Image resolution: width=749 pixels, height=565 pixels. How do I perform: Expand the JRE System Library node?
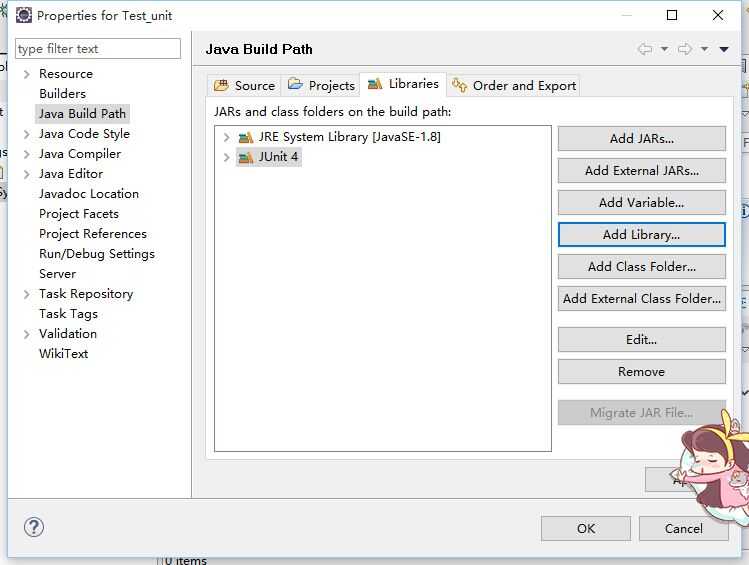pos(226,138)
